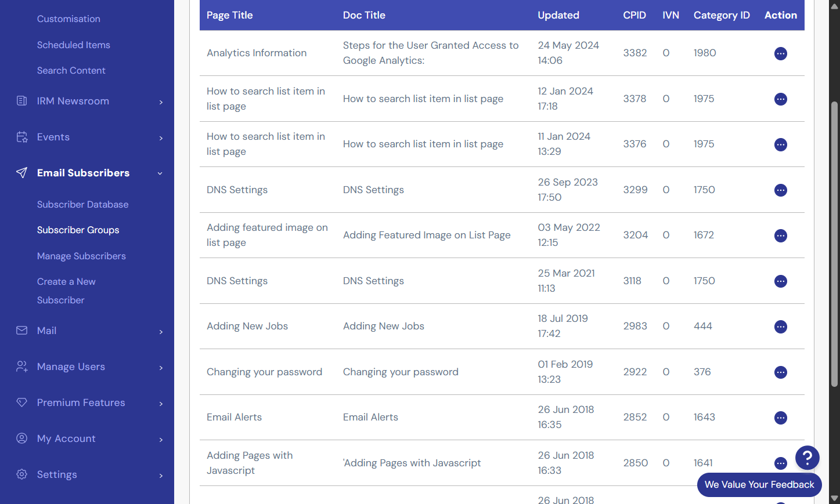The height and width of the screenshot is (504, 840).
Task: Expand the My Account menu chevron
Action: [x=161, y=440]
